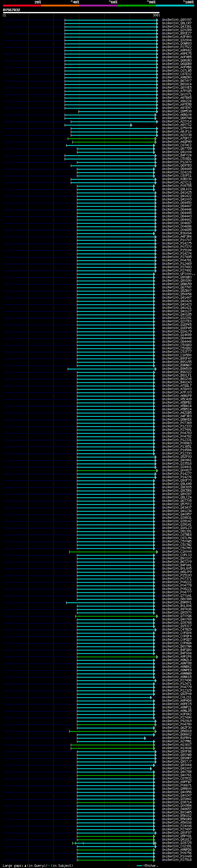This screenshot has width=197, height=868.
Task: Open hit UniRef100_Q9SY97
Action: (x=177, y=20)
